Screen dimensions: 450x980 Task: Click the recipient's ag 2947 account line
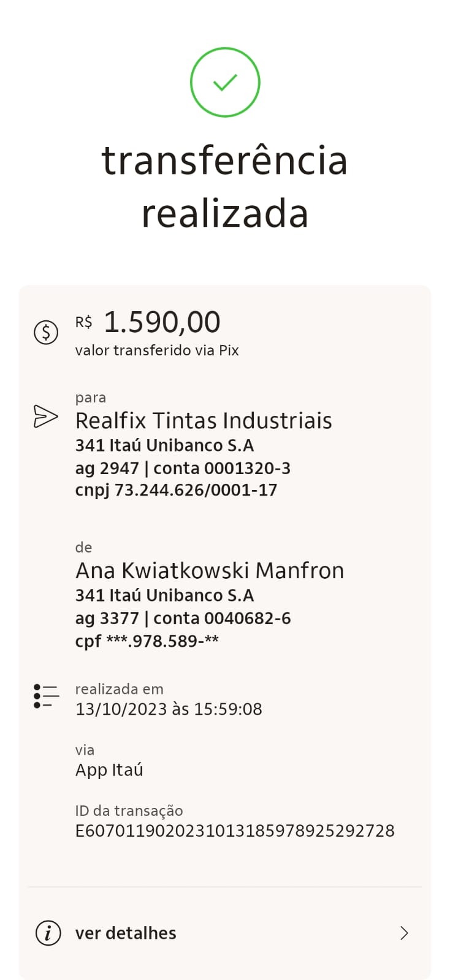pos(183,468)
